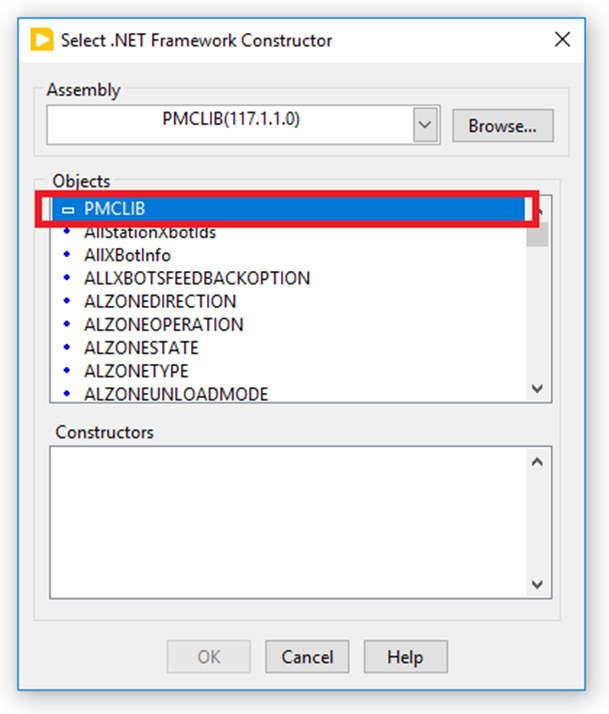Select AllStationXbotIds in Objects list

pos(150,233)
